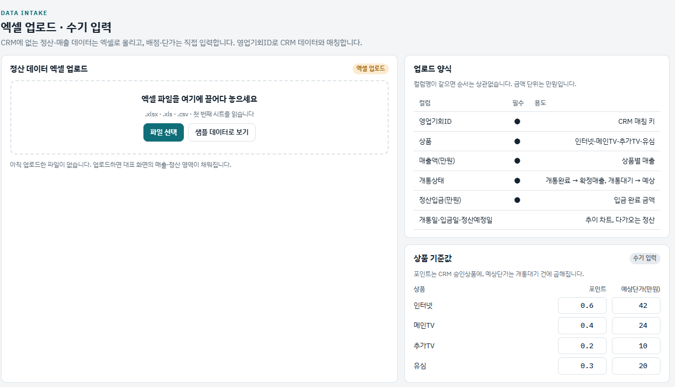Select the 추가TV 예상단가 field showing 10
This screenshot has height=387, width=675.
coord(636,346)
